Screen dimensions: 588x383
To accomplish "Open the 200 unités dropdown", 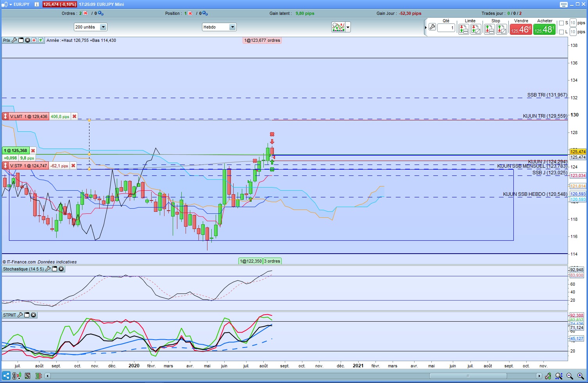I will tap(90, 27).
